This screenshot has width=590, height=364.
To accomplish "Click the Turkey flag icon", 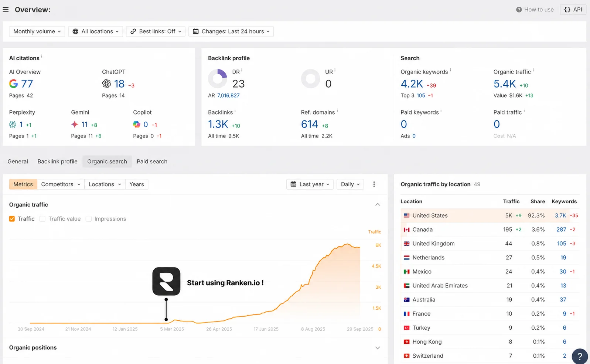I will pos(406,328).
